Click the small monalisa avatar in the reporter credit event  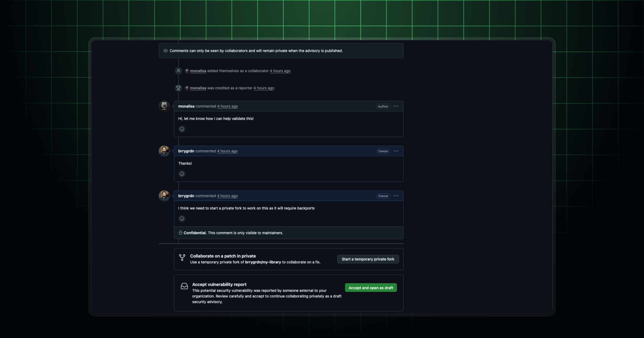(x=187, y=88)
